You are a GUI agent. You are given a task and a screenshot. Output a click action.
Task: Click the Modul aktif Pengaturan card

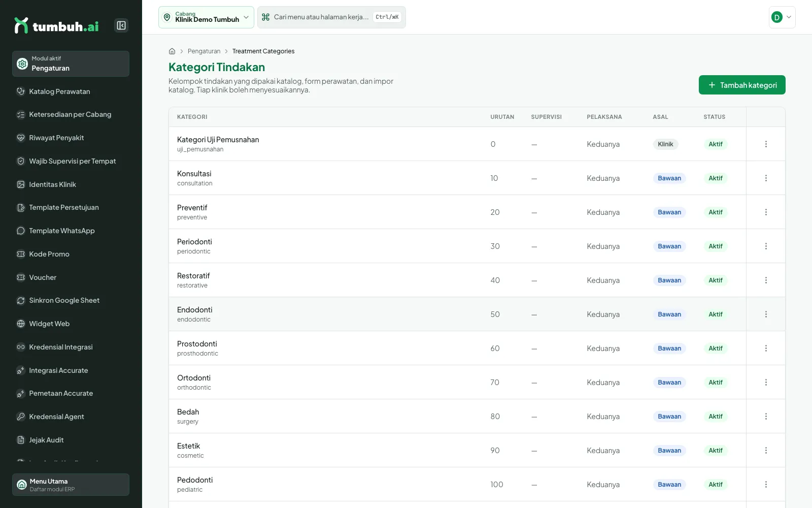(x=71, y=63)
